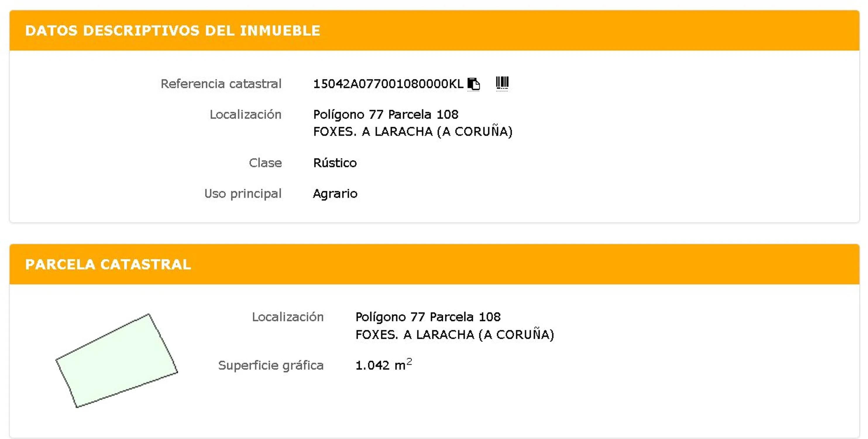
Task: Click the Localización label in Parcela Catastral
Action: tap(288, 317)
